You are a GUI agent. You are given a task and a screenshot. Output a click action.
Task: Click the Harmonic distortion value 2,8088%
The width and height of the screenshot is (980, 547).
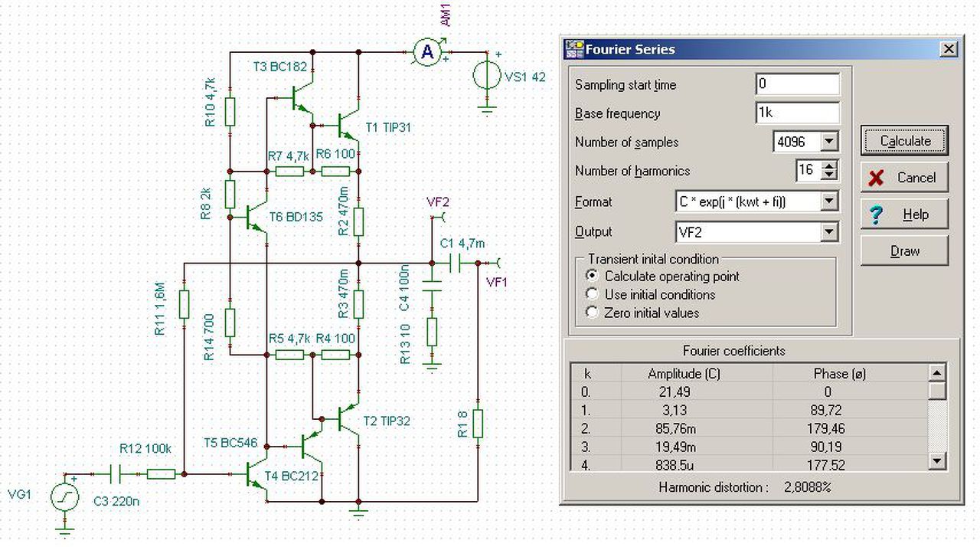click(x=807, y=487)
